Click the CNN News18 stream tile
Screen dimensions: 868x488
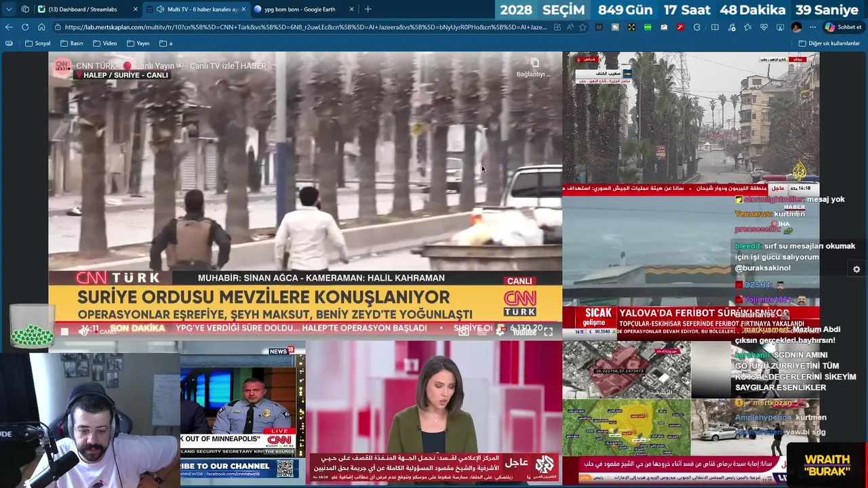click(x=242, y=412)
